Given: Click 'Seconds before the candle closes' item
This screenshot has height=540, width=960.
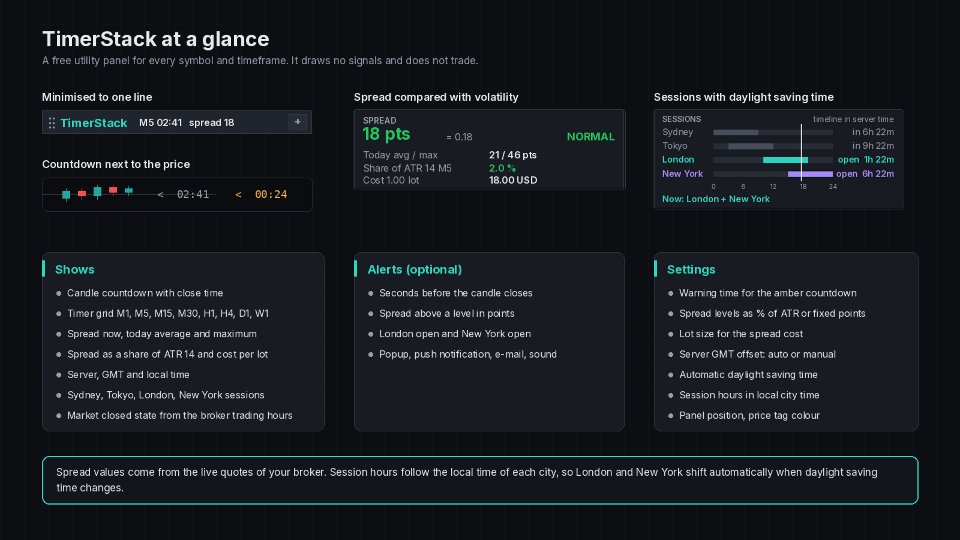Looking at the screenshot, I should coord(456,293).
